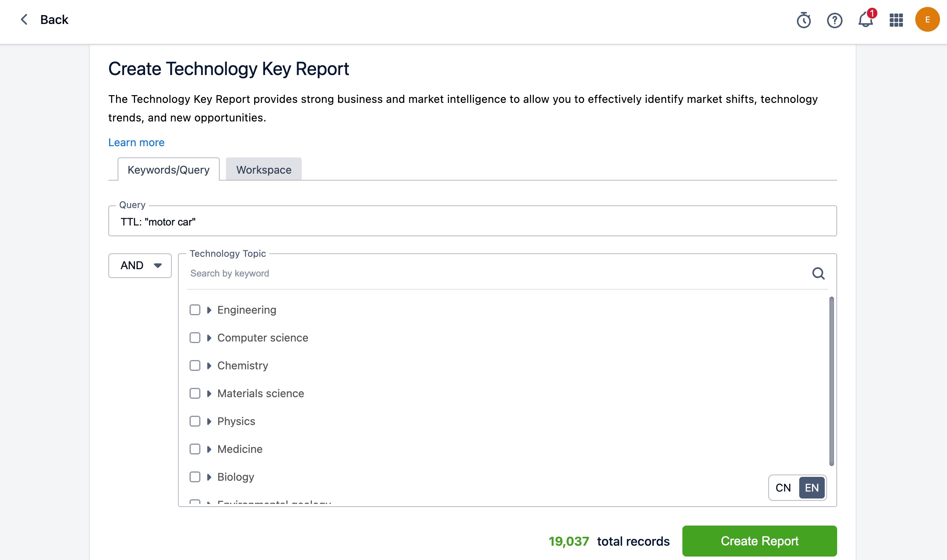Click the Technology Topic search magnifier icon
The image size is (947, 560).
coord(818,273)
